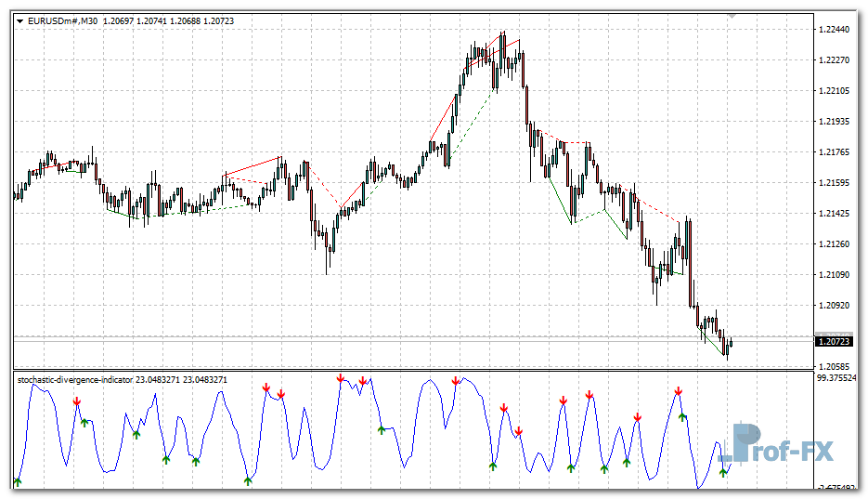Click the highest candlestick peak near 1.22440

tap(502, 37)
